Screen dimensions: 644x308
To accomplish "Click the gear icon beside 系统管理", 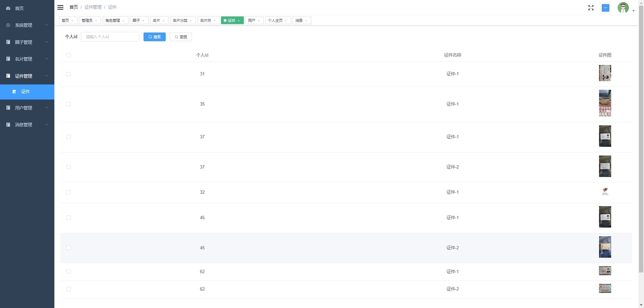I will 8,25.
